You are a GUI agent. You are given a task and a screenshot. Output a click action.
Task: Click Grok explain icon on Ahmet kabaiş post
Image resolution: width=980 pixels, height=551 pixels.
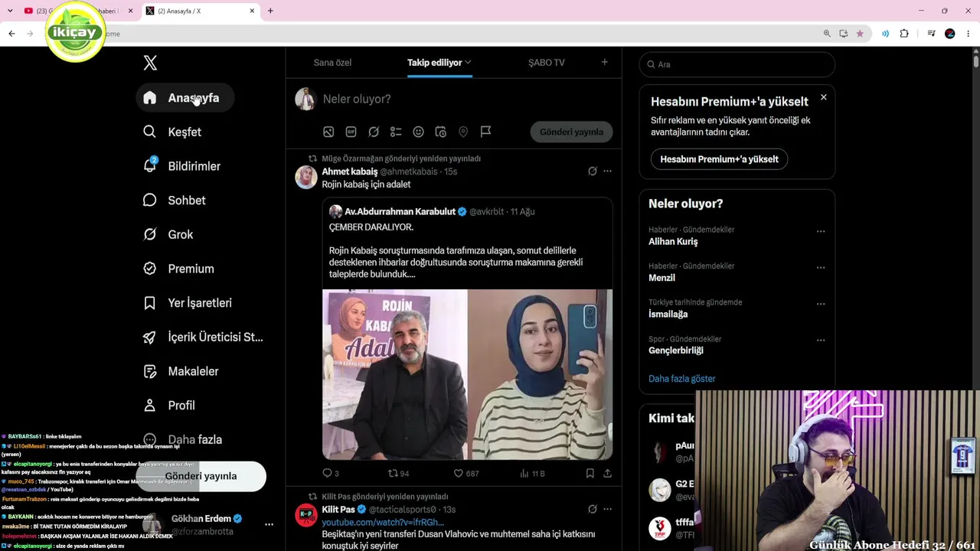click(x=592, y=171)
